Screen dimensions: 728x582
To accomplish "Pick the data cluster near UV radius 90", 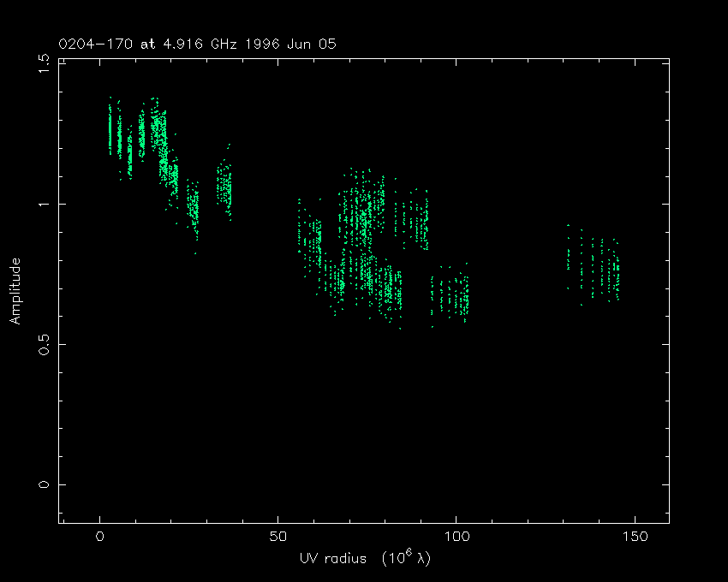I will pyautogui.click(x=420, y=223).
